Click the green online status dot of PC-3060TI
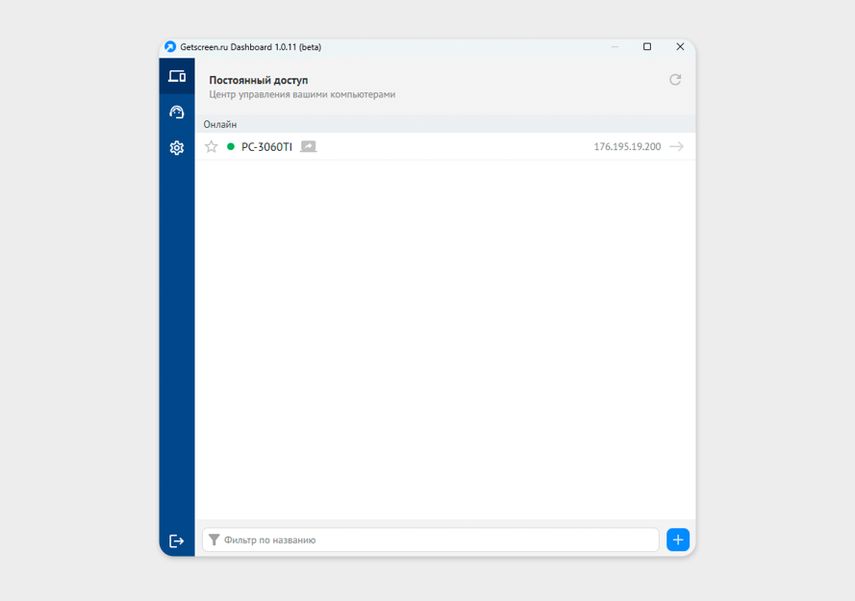Screen dimensions: 855x601 pos(231,146)
